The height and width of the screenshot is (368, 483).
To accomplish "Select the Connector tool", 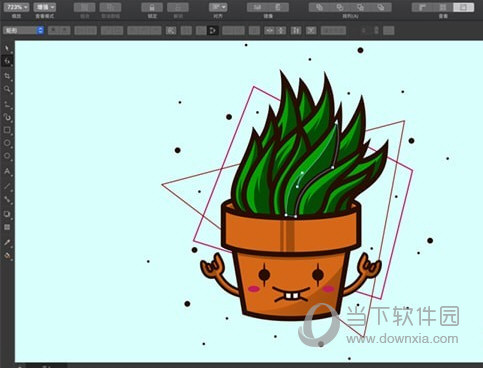I will coord(7,199).
